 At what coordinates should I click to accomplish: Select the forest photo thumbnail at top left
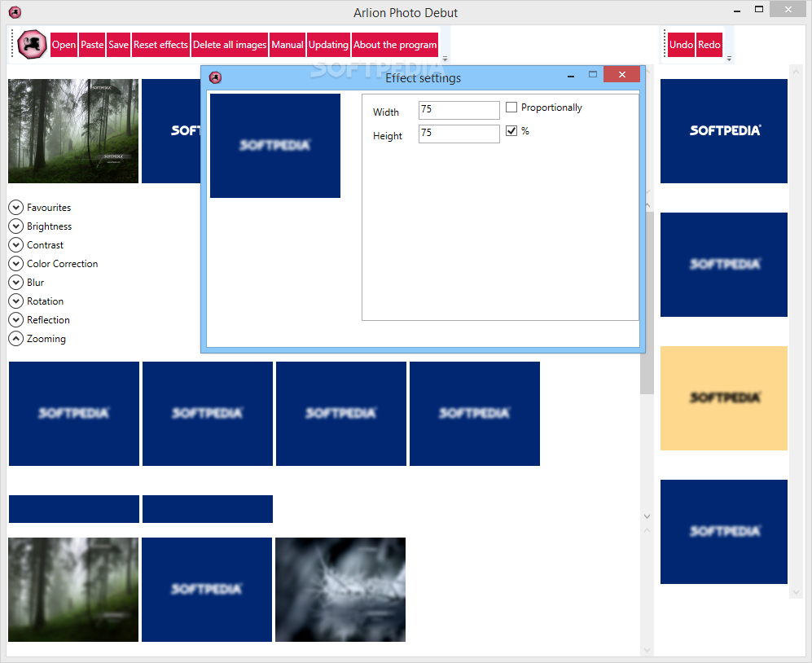[x=73, y=131]
